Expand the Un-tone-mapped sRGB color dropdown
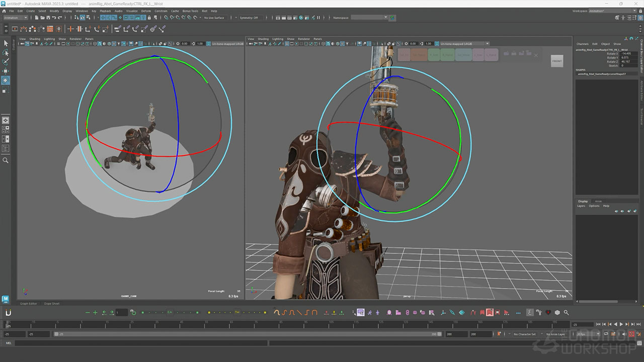The height and width of the screenshot is (362, 644). click(x=463, y=44)
